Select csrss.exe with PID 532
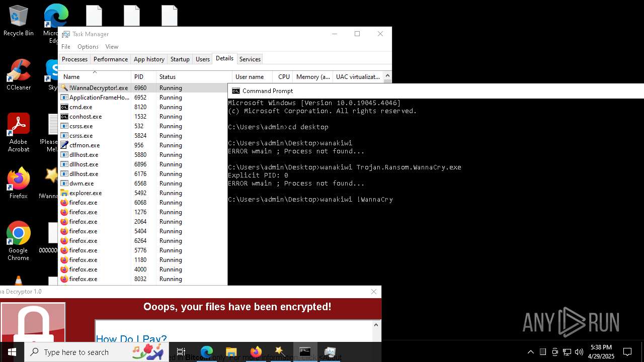This screenshot has width=644, height=362. point(143,126)
